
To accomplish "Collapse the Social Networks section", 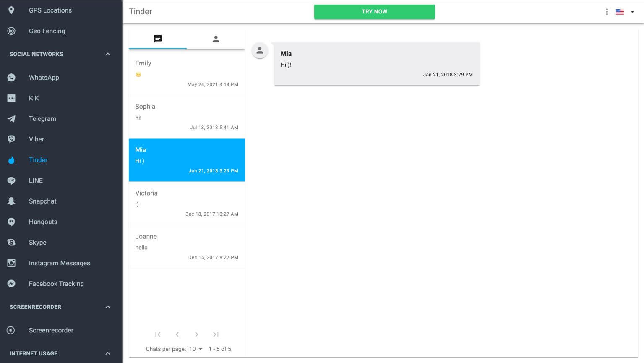I will tap(108, 54).
